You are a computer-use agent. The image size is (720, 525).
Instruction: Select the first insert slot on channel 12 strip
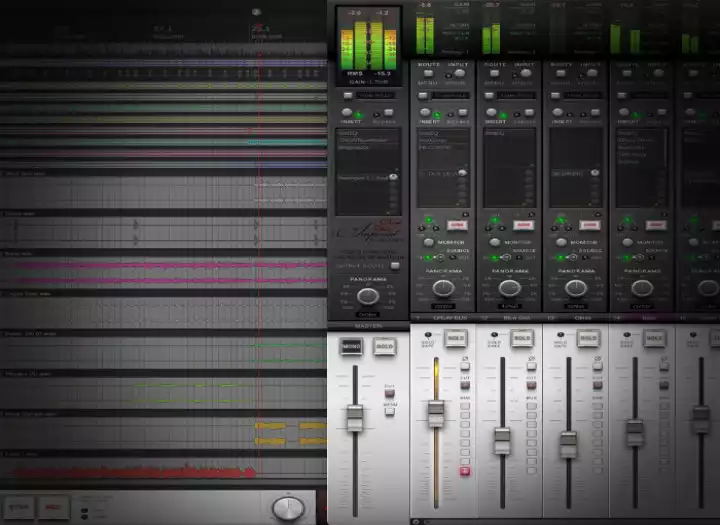(x=509, y=133)
